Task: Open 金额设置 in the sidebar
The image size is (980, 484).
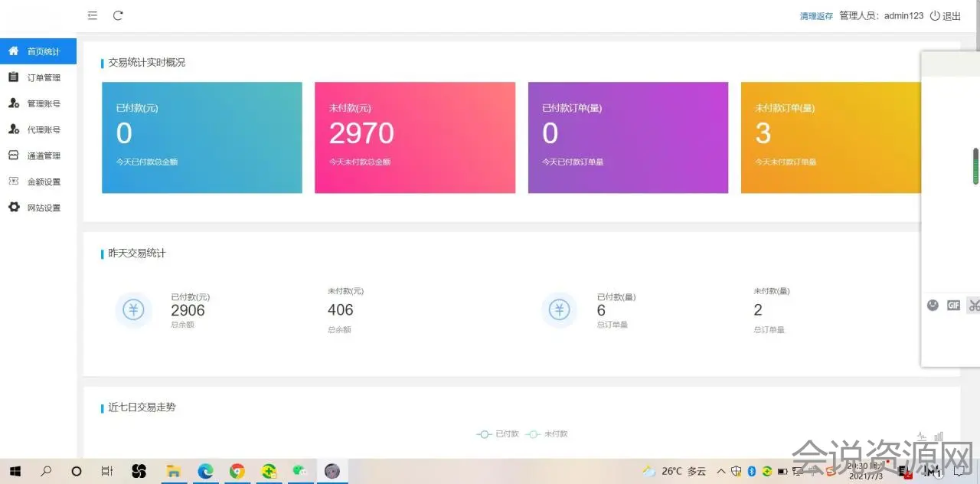Action: tap(43, 181)
